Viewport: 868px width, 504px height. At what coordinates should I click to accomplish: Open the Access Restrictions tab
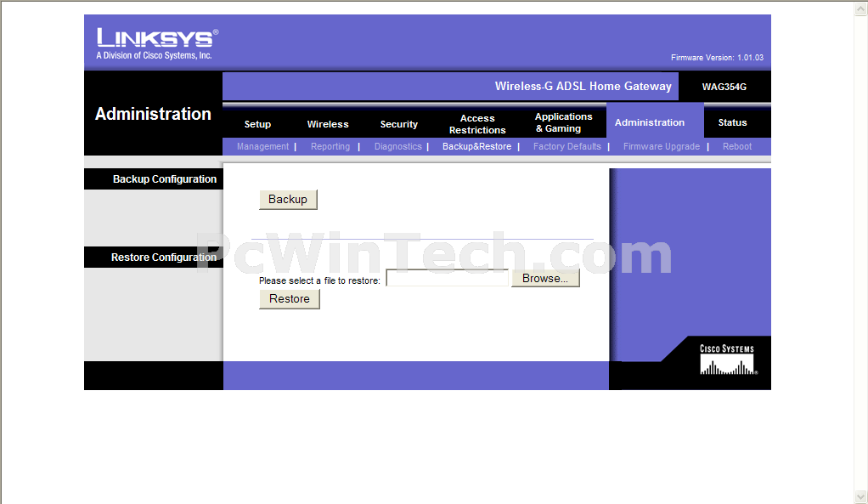click(477, 124)
